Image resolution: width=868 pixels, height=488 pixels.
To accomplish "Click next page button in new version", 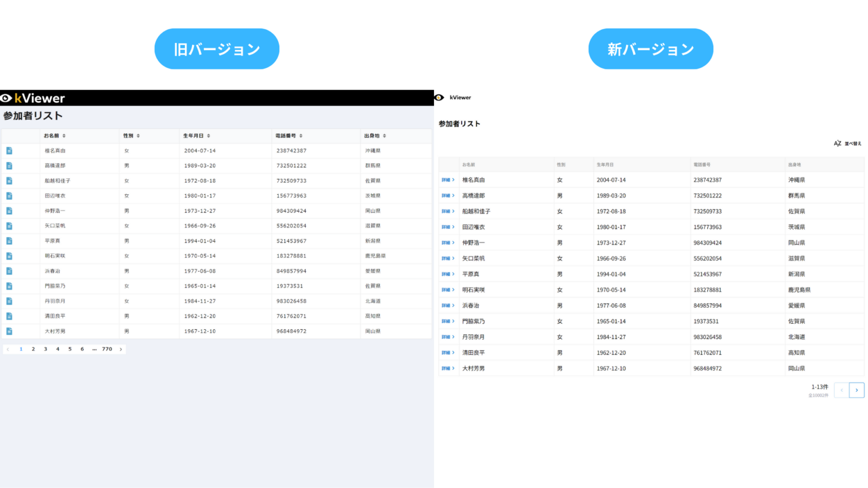I will click(857, 390).
